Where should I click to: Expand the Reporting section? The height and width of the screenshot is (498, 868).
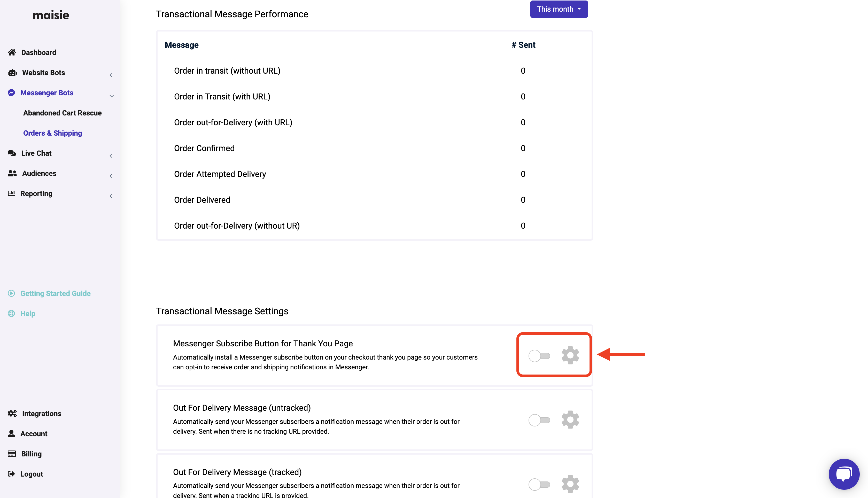tap(111, 196)
